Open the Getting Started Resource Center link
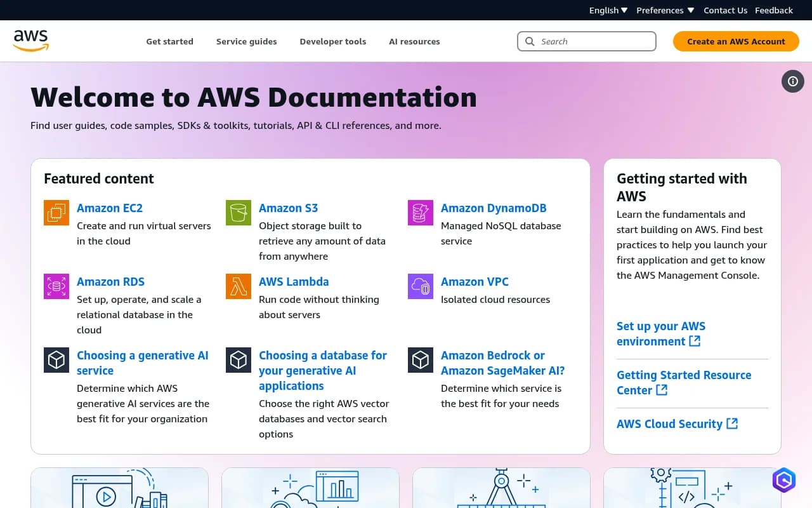 tap(684, 382)
